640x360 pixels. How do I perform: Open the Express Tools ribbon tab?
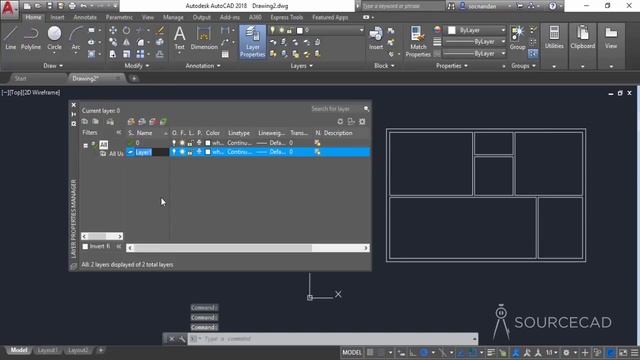click(x=287, y=18)
